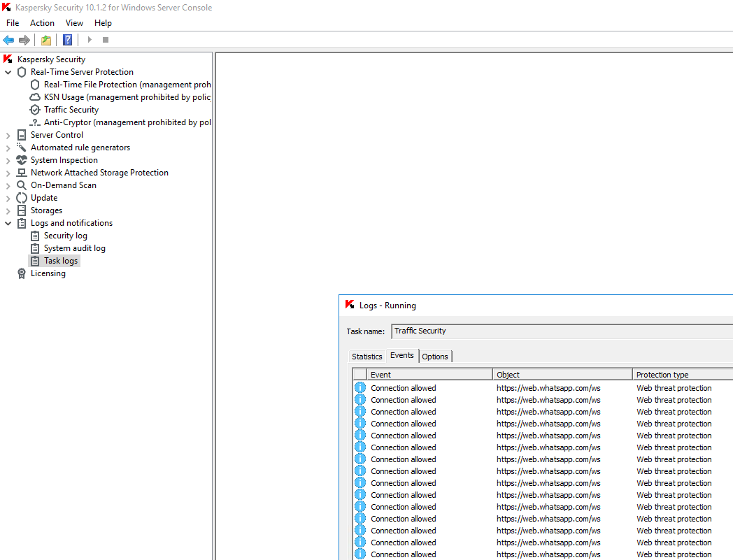Open the Help menu

[x=103, y=23]
